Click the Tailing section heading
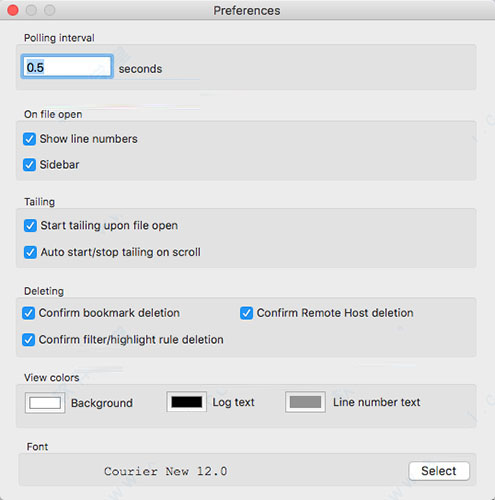 [39, 202]
